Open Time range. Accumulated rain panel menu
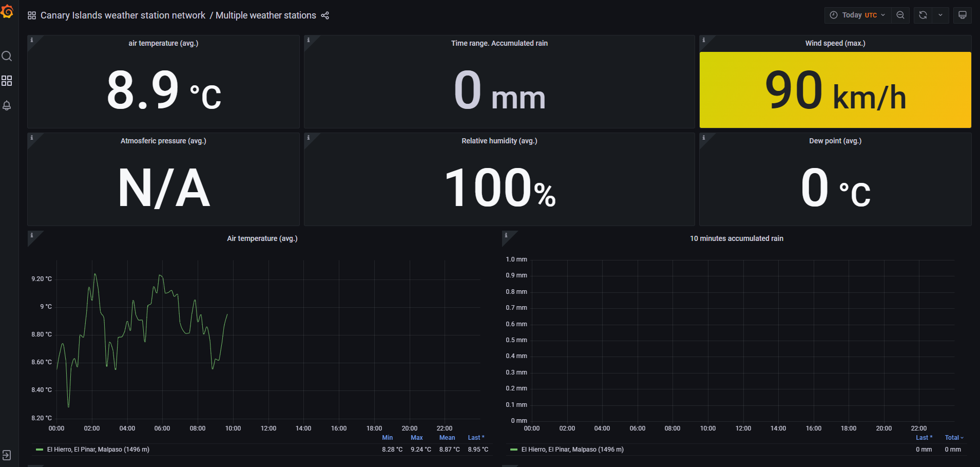 499,43
